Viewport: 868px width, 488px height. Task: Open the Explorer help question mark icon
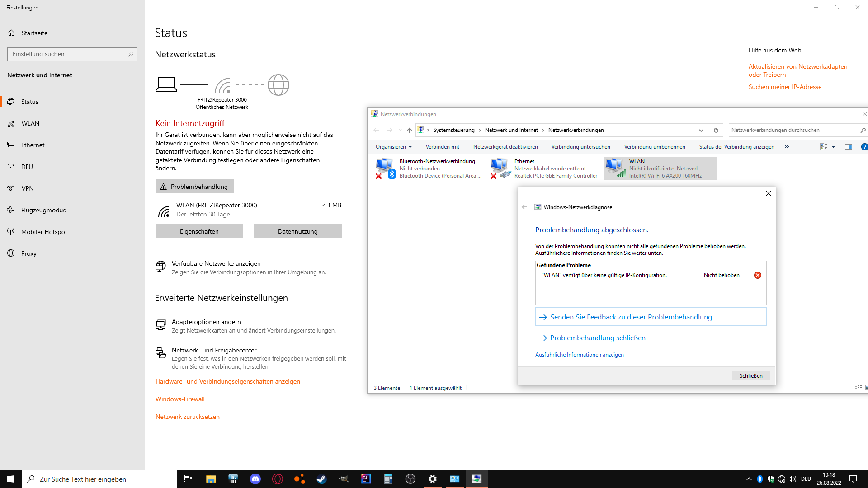tap(864, 147)
